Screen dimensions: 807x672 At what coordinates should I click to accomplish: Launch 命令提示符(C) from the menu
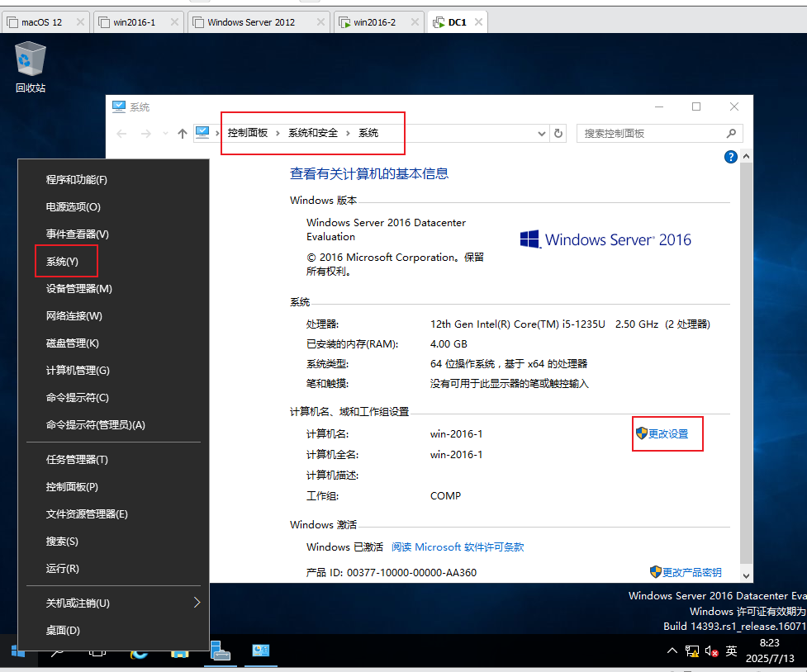[x=113, y=398]
